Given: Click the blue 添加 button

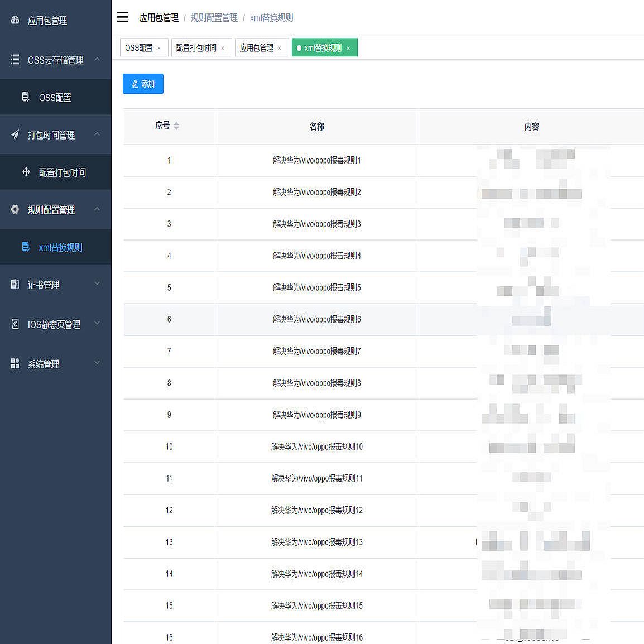Looking at the screenshot, I should (143, 84).
